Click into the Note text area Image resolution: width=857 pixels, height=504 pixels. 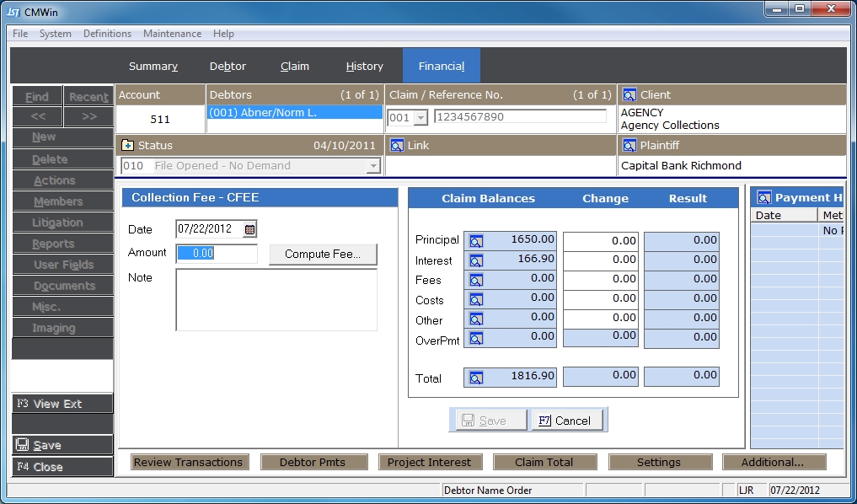click(276, 299)
